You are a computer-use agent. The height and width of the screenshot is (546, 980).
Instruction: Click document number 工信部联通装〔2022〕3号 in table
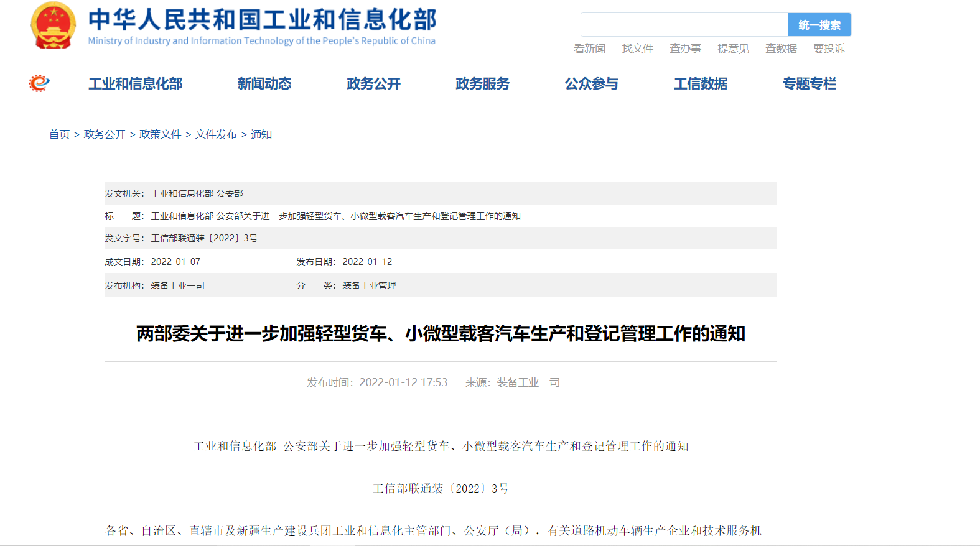pos(204,238)
